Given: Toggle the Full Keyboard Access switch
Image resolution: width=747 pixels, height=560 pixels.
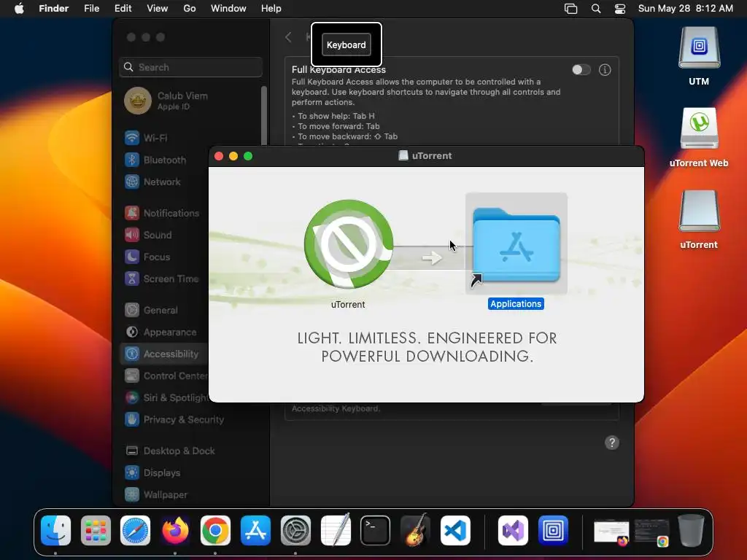Looking at the screenshot, I should pos(581,70).
